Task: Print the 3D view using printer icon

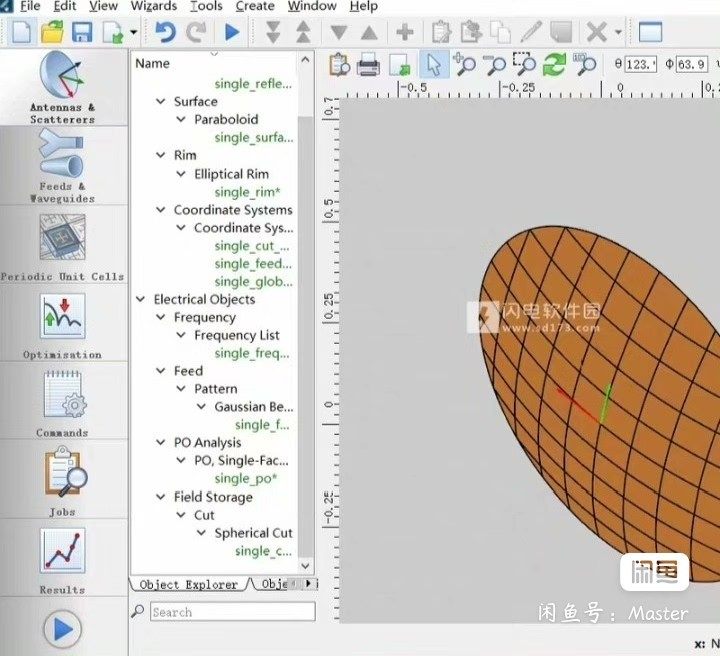Action: [368, 66]
